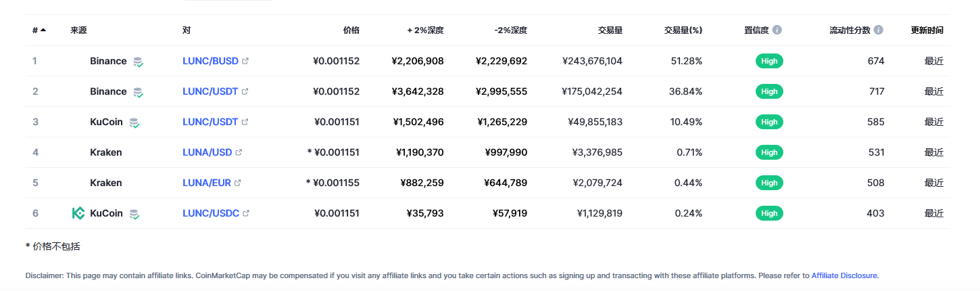The width and height of the screenshot is (980, 291).
Task: Sort table by the # column arrow
Action: [x=43, y=30]
